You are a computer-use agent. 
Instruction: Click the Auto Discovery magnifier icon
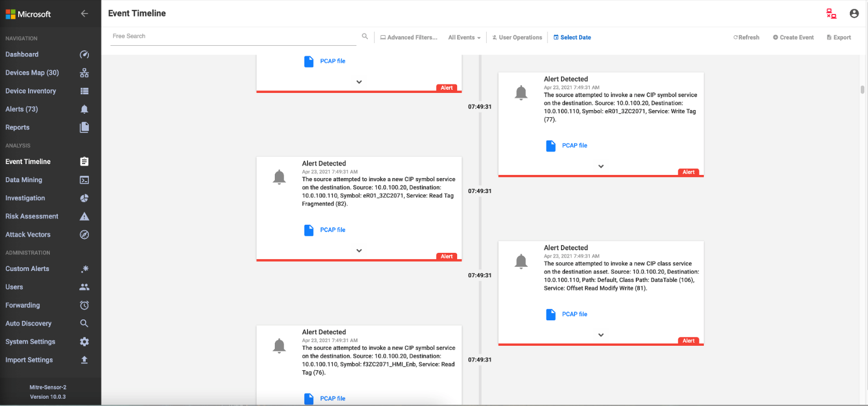(84, 323)
